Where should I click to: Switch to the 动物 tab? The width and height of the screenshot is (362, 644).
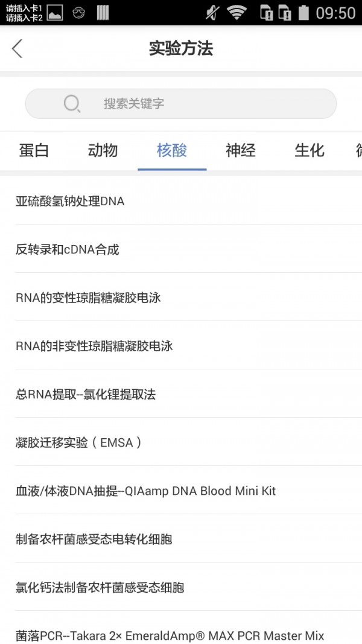103,151
